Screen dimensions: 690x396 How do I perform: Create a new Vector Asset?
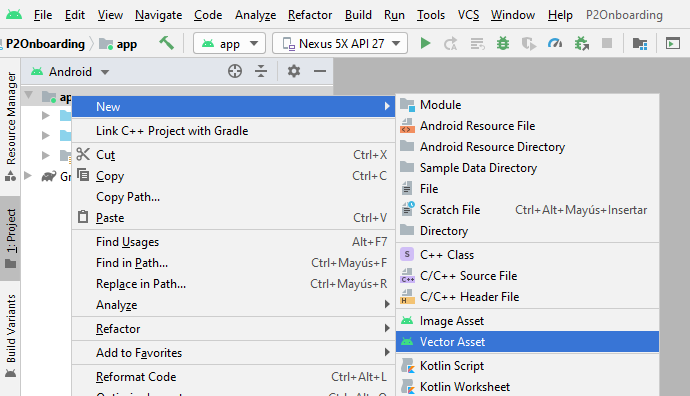click(x=527, y=341)
